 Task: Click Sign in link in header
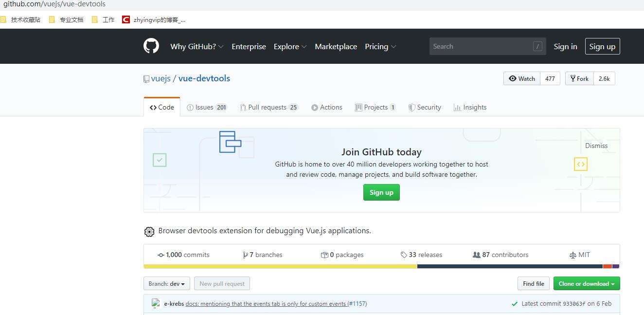pos(565,47)
